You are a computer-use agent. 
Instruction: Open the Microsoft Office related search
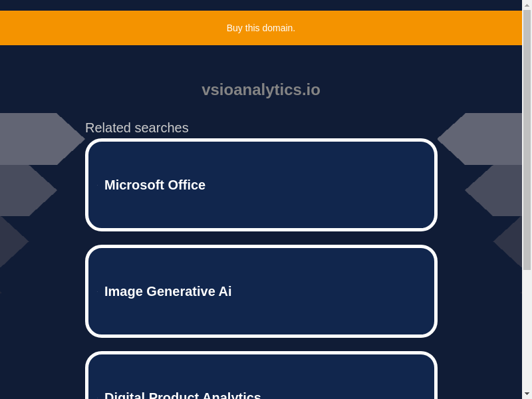click(261, 185)
